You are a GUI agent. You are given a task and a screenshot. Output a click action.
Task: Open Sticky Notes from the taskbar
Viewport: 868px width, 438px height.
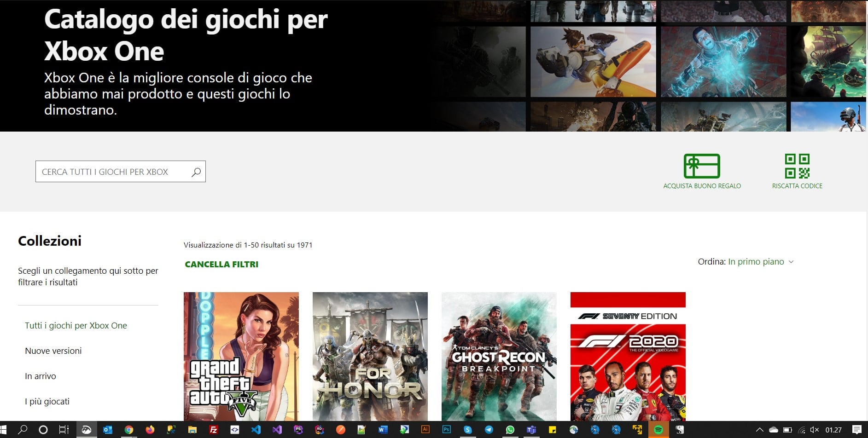click(553, 430)
